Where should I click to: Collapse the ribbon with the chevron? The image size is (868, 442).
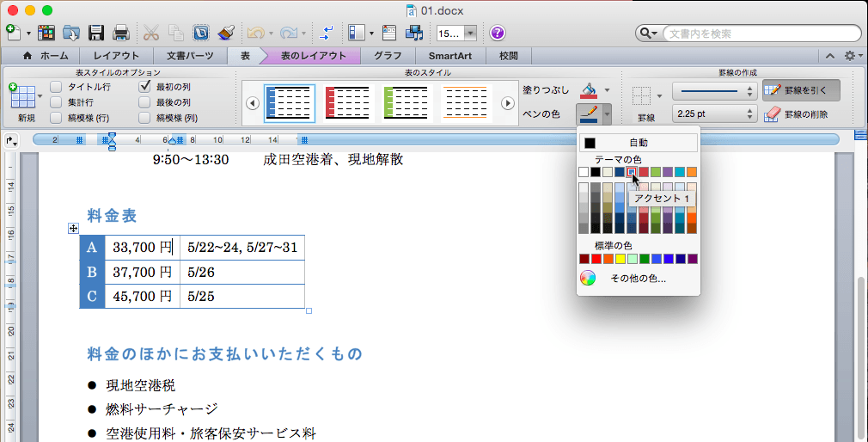830,55
